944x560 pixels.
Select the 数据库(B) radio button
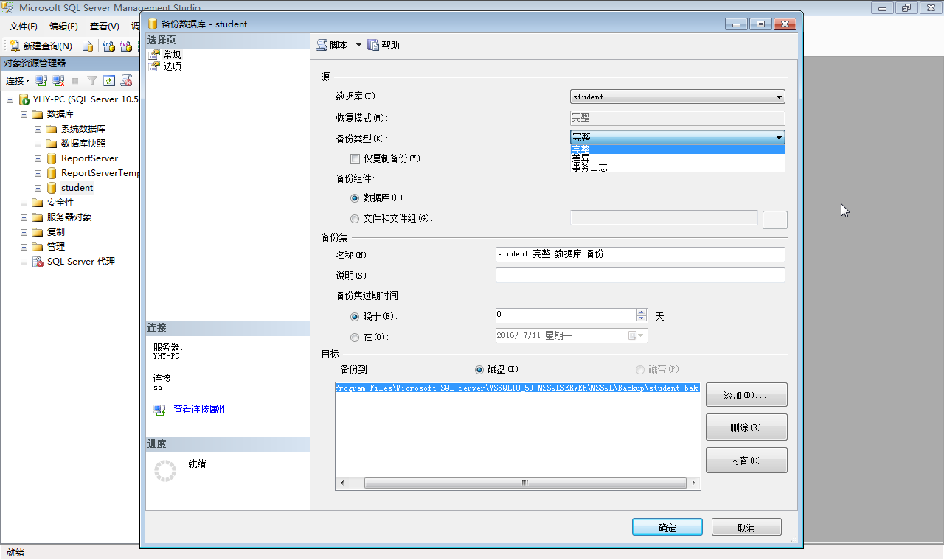point(355,197)
